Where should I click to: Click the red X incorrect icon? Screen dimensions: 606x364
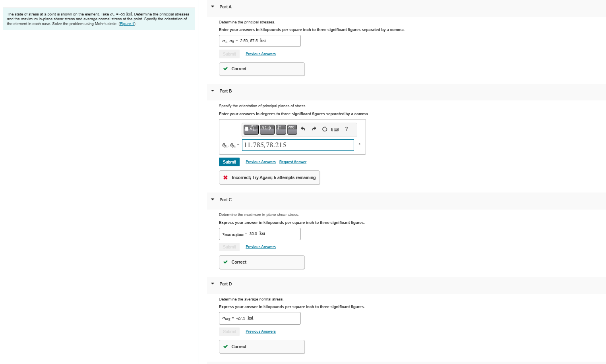coord(225,177)
